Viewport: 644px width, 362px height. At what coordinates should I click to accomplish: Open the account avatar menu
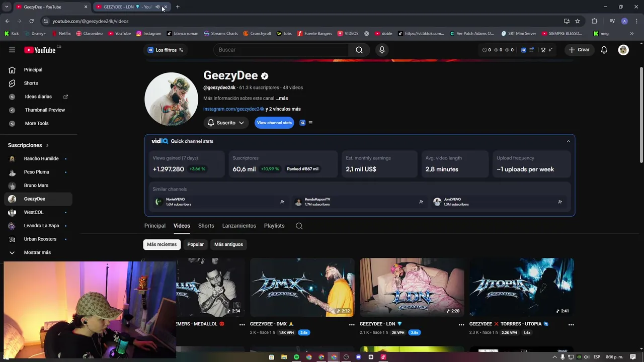point(623,50)
